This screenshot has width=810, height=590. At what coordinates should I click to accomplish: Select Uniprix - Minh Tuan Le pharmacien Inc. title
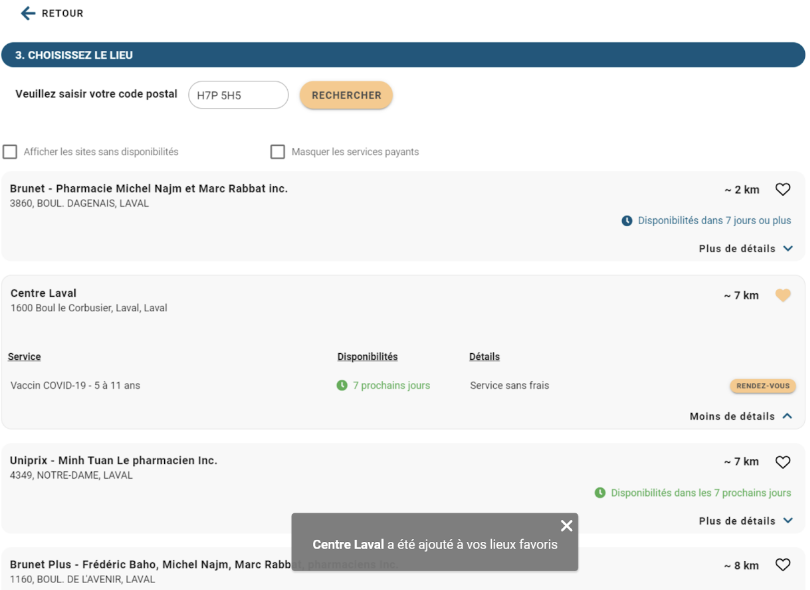pos(114,460)
